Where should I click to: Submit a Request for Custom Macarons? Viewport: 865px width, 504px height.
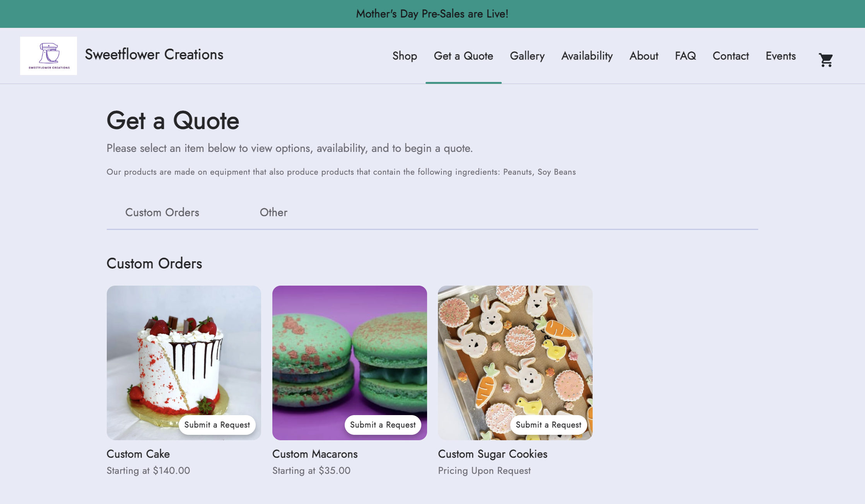coord(383,425)
